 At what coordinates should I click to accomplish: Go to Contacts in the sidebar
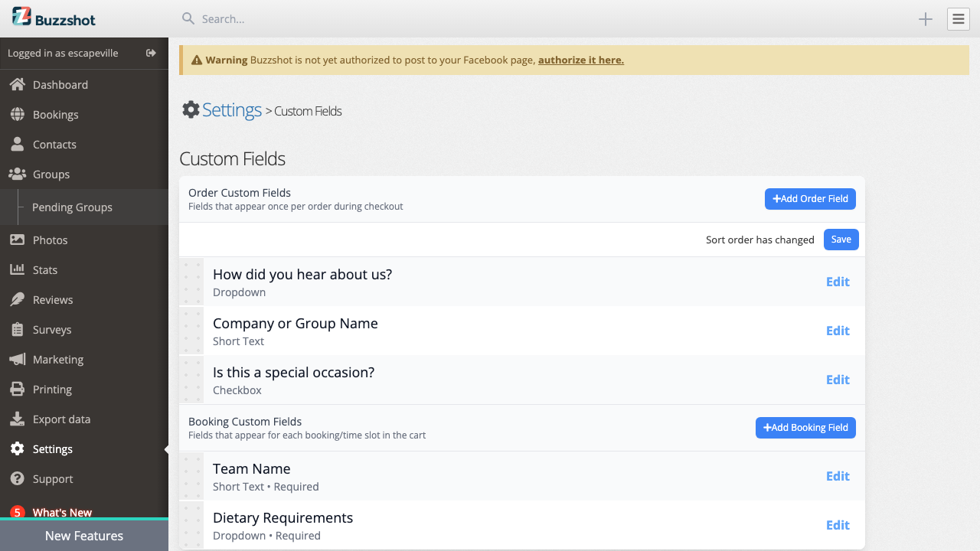(x=54, y=145)
